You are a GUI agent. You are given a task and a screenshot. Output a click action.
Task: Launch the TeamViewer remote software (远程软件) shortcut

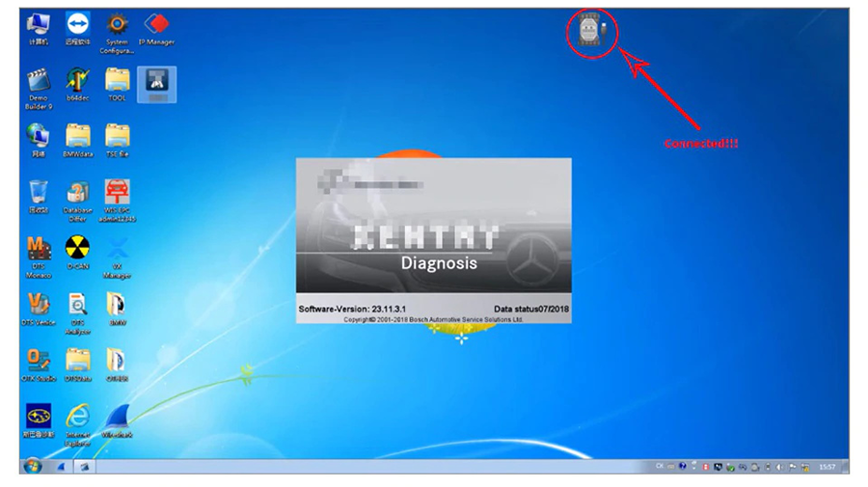pos(77,29)
